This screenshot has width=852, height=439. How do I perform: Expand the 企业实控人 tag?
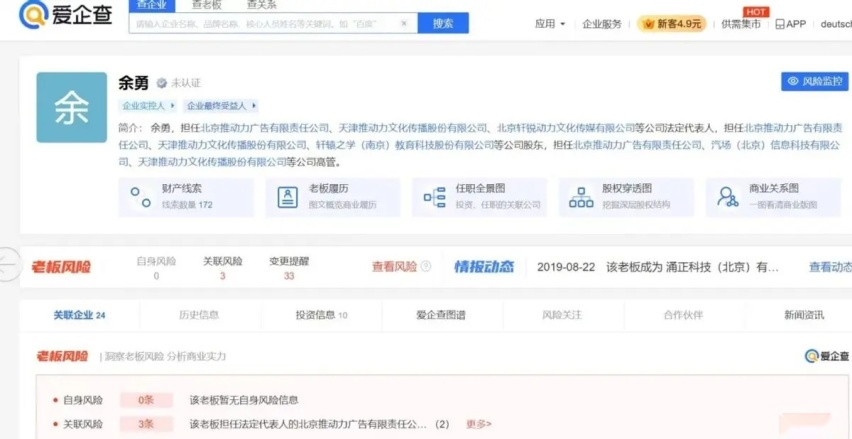click(x=148, y=106)
